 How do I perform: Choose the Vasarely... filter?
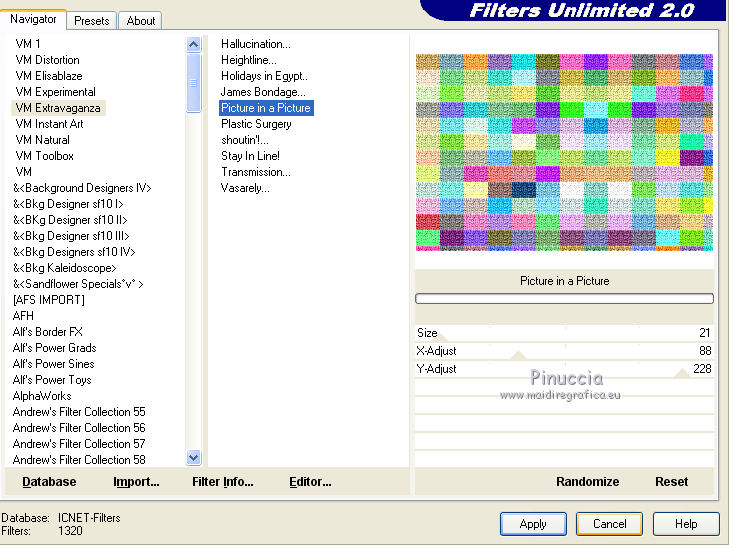tap(245, 188)
